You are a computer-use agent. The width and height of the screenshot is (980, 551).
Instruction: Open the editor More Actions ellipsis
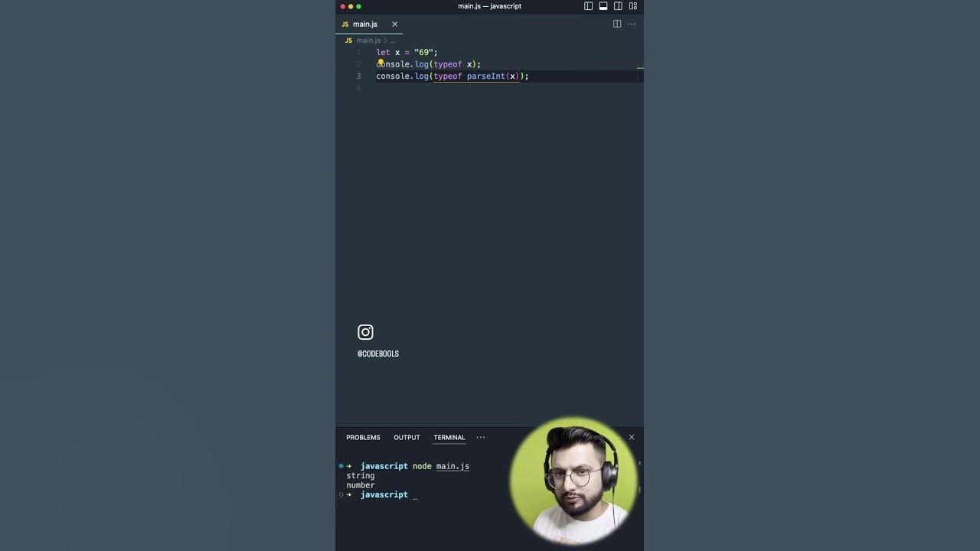point(632,24)
